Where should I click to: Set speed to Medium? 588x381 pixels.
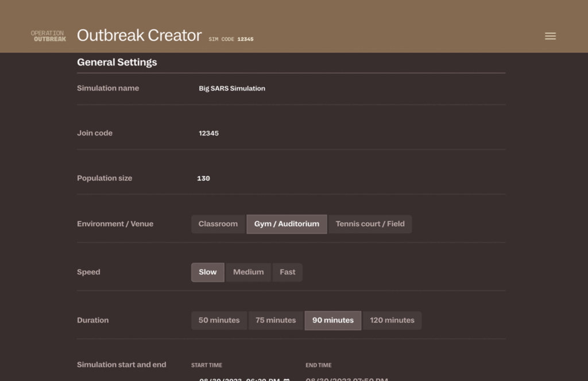pos(248,272)
